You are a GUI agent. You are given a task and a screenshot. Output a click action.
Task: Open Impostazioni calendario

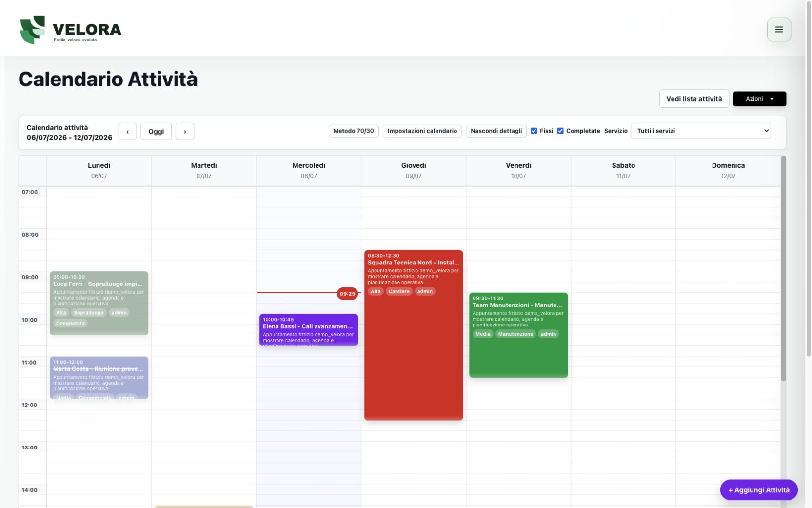click(x=422, y=131)
